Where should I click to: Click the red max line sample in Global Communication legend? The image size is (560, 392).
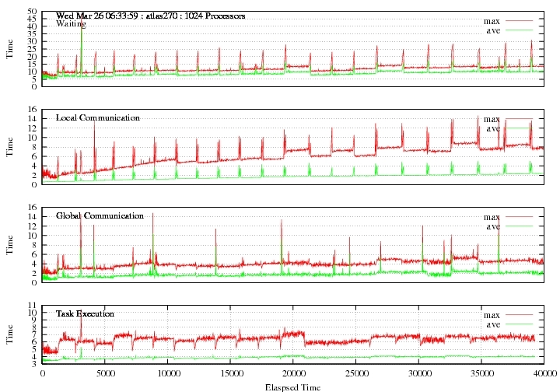[x=519, y=217]
